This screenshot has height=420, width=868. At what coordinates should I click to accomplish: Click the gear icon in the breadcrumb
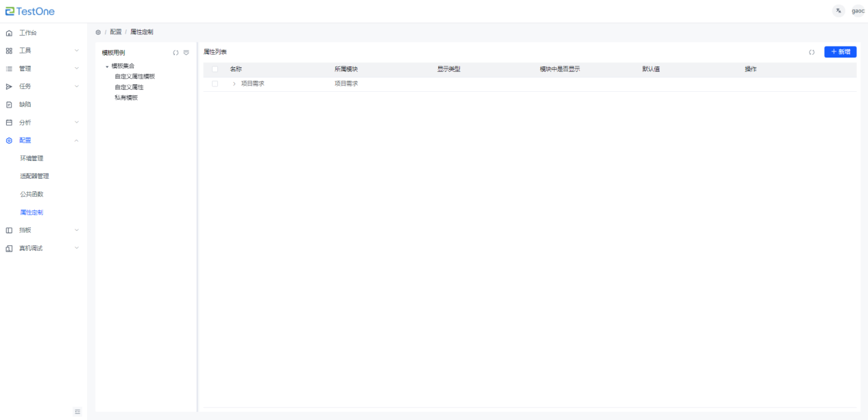pos(98,32)
